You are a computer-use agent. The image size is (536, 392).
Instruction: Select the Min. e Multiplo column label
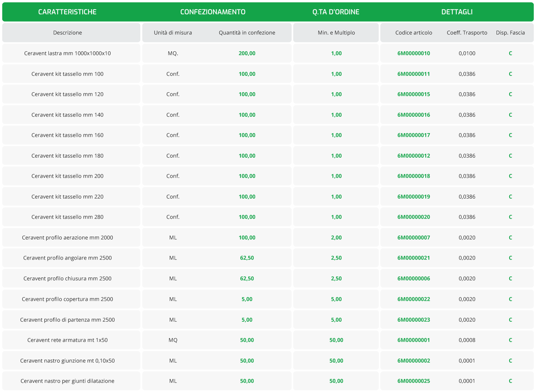tap(336, 33)
